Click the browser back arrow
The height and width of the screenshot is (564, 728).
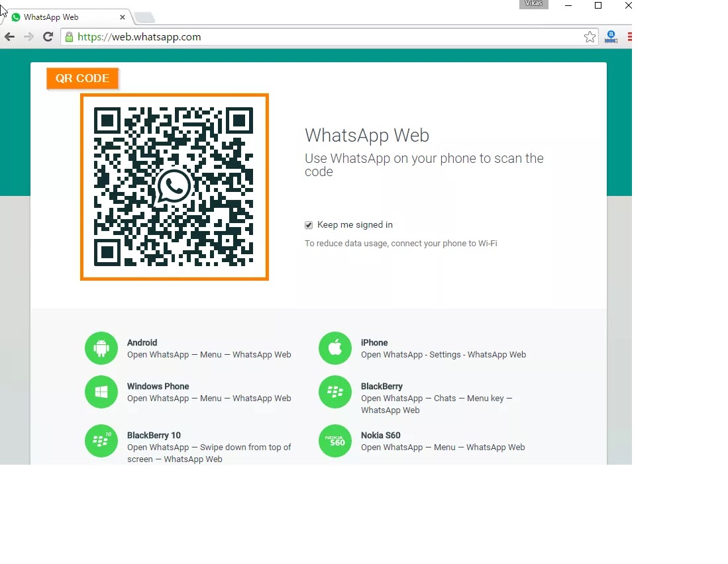point(10,36)
